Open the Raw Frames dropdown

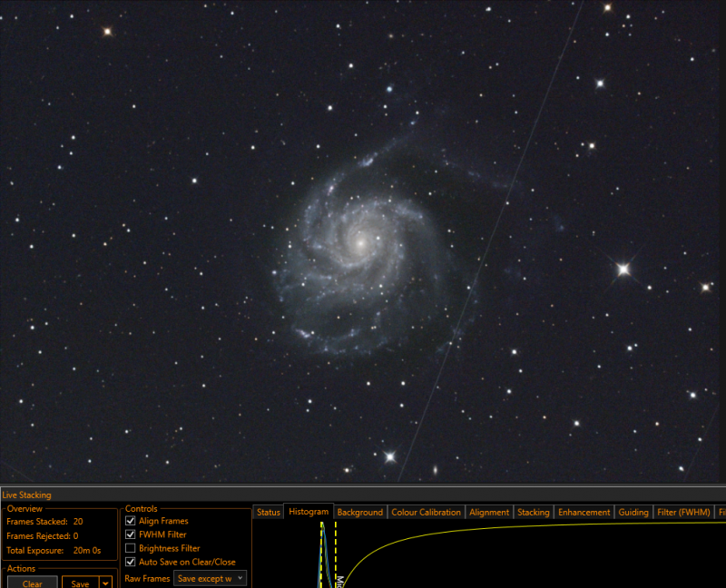pos(210,578)
